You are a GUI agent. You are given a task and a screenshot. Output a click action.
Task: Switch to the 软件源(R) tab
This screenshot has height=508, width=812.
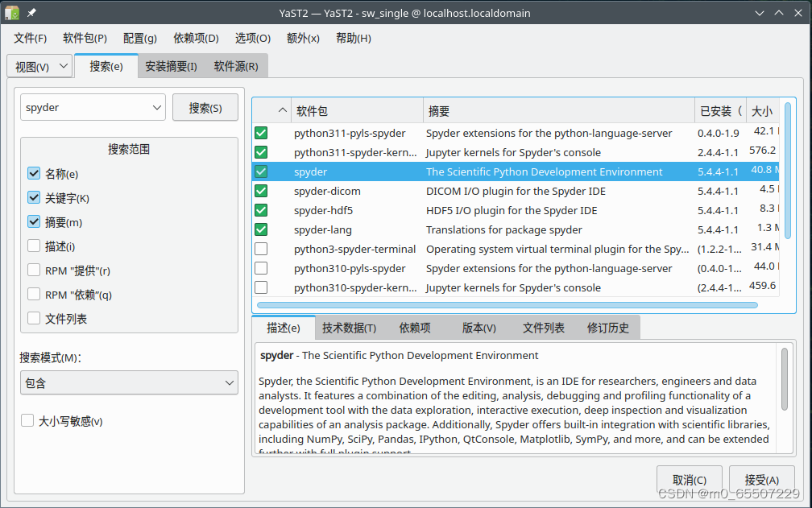[235, 66]
